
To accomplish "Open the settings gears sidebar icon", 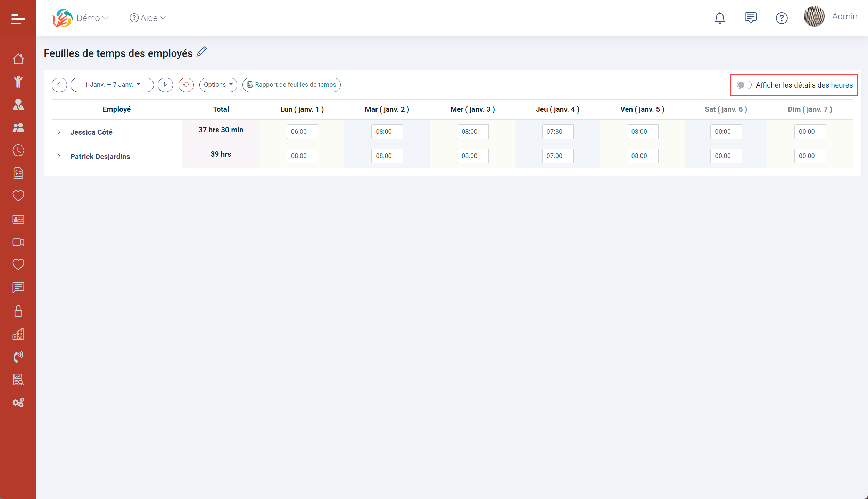I will click(18, 402).
